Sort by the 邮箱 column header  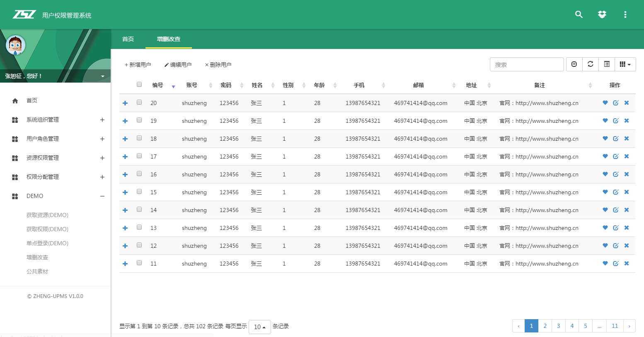coord(419,85)
